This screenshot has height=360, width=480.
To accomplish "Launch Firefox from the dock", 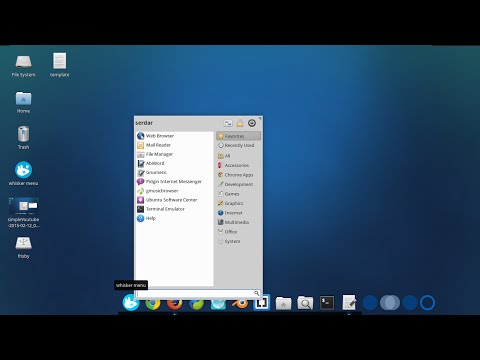I will point(175,304).
